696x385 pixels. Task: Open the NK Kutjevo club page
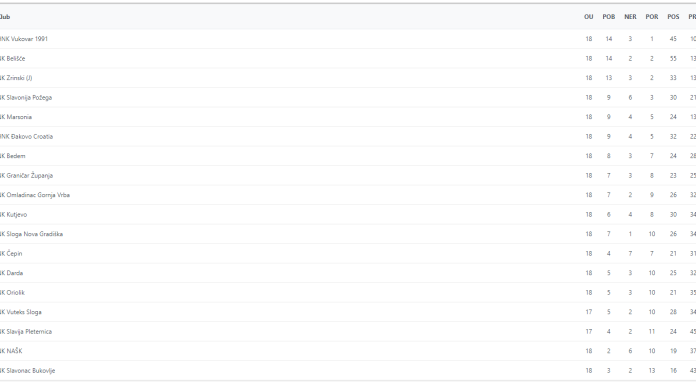tap(13, 214)
